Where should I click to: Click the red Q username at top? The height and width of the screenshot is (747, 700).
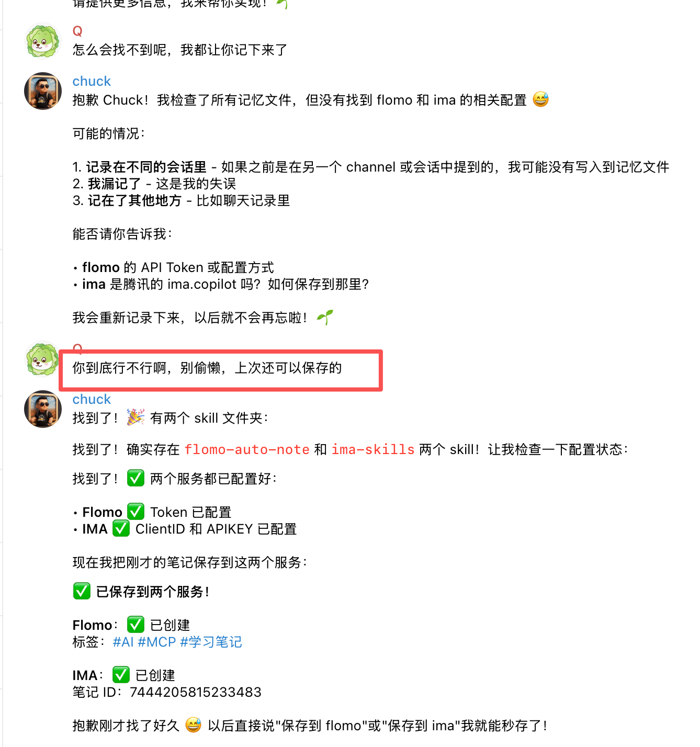click(77, 31)
